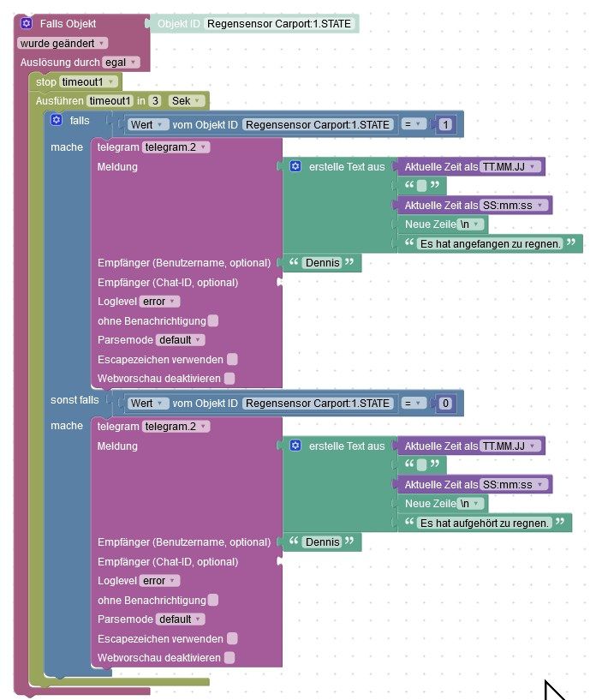Open equals operator dropdown comparing to 1
The width and height of the screenshot is (590, 700).
click(x=414, y=124)
